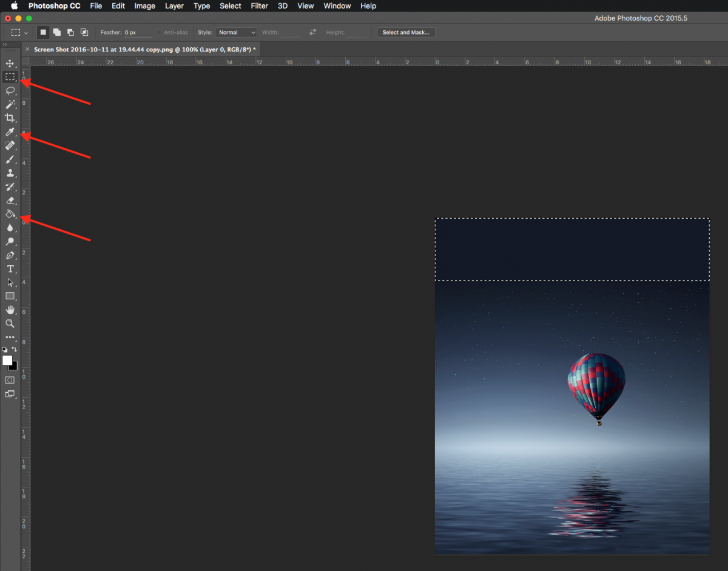Click the hot air balloon in the image
The width and height of the screenshot is (728, 571).
[x=596, y=388]
